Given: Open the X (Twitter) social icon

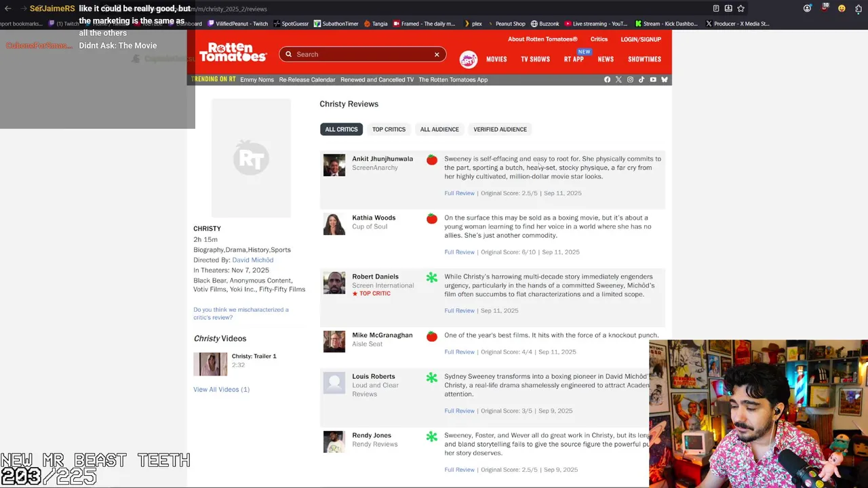Looking at the screenshot, I should [x=618, y=80].
